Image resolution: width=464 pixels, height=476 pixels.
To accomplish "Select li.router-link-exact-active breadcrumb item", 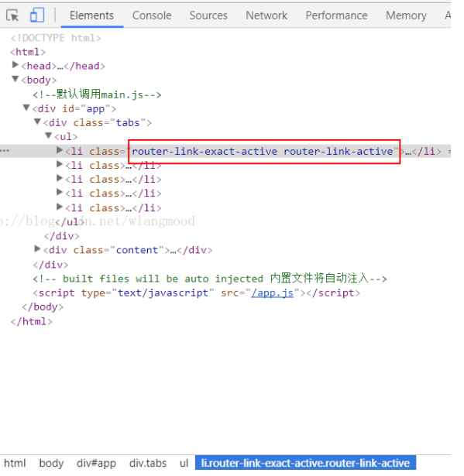I will click(x=305, y=463).
